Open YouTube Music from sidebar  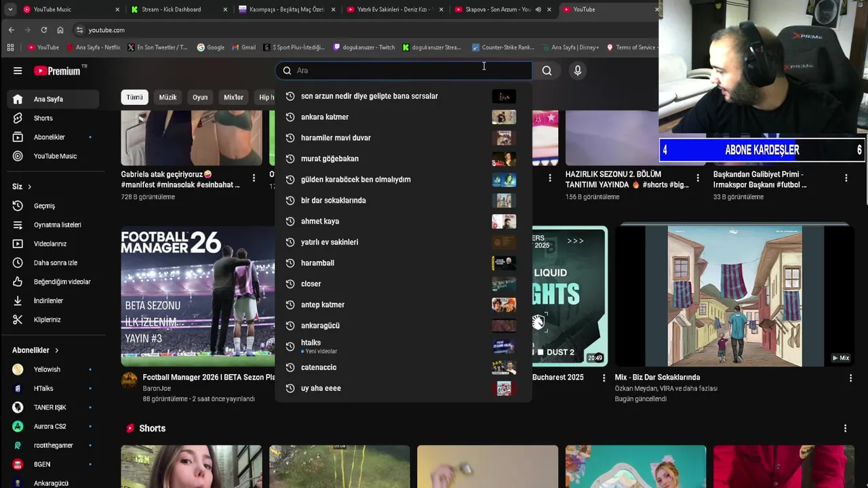coord(53,156)
